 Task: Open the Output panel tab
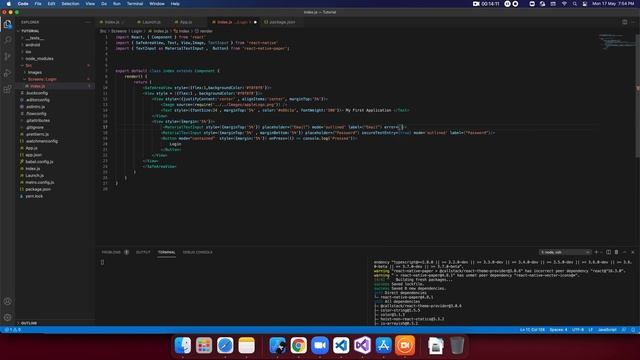coord(143,252)
